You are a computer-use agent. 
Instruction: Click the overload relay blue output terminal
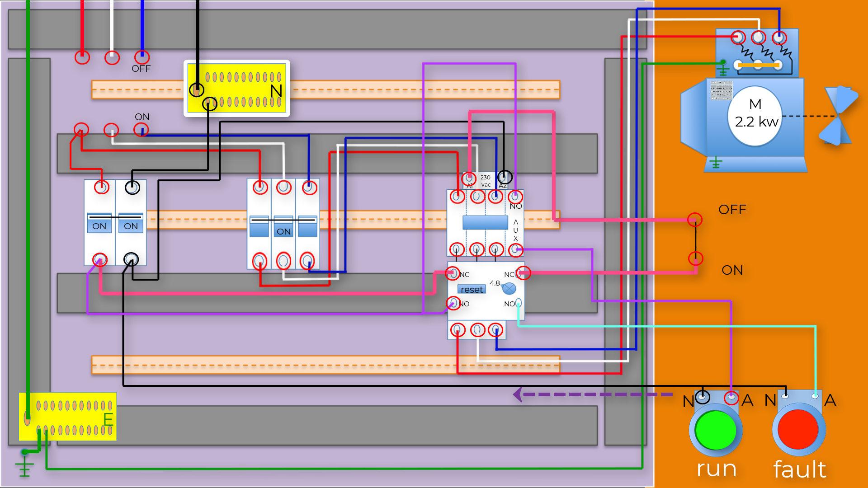[x=495, y=330]
